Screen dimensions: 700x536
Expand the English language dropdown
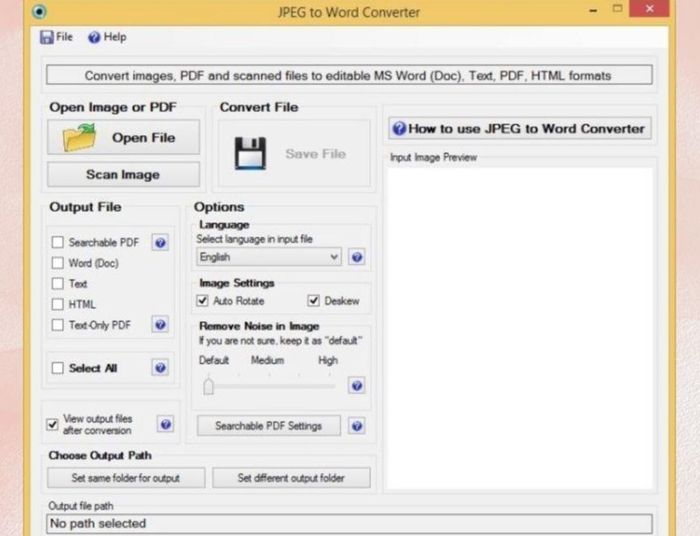point(269,257)
